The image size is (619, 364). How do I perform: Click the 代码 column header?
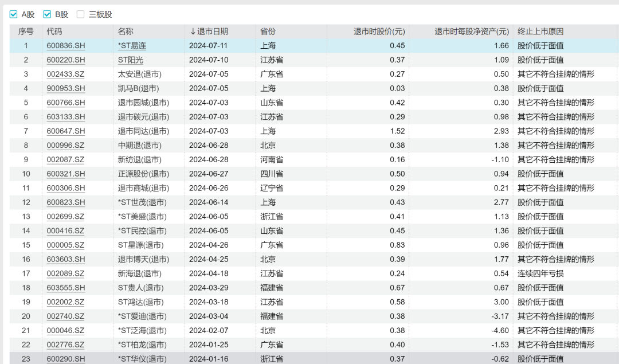(x=54, y=32)
